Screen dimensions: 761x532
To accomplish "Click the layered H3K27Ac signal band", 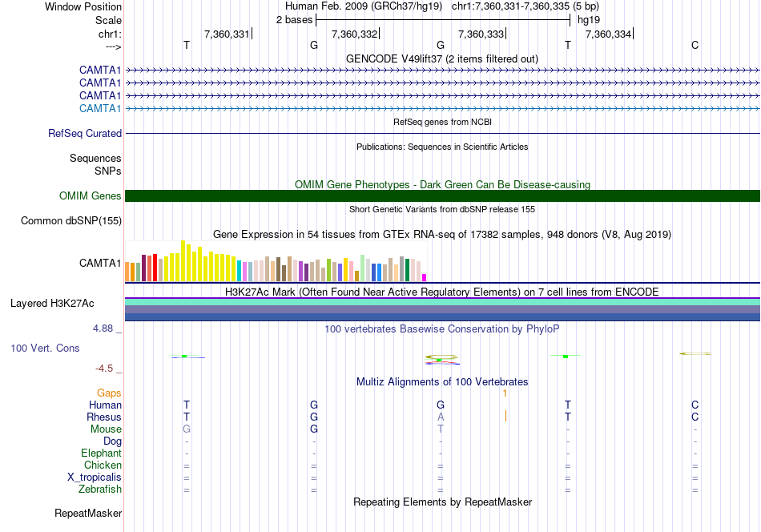I will point(442,309).
